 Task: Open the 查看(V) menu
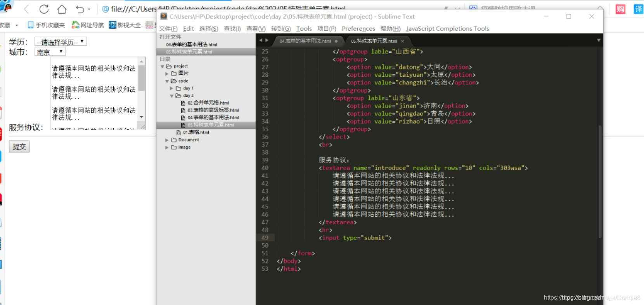click(x=256, y=28)
